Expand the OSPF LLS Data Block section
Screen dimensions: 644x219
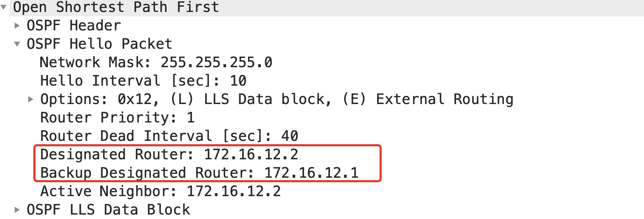click(17, 210)
